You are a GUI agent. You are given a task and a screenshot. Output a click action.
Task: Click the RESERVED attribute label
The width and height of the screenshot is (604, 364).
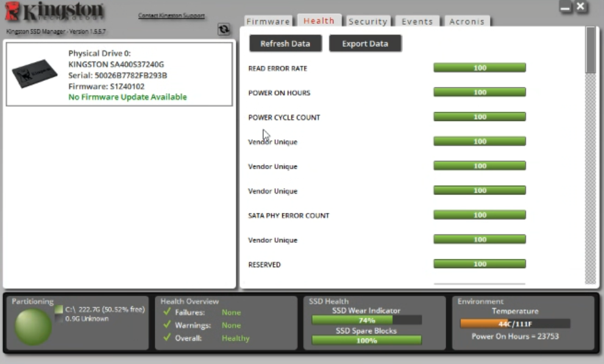pyautogui.click(x=265, y=265)
